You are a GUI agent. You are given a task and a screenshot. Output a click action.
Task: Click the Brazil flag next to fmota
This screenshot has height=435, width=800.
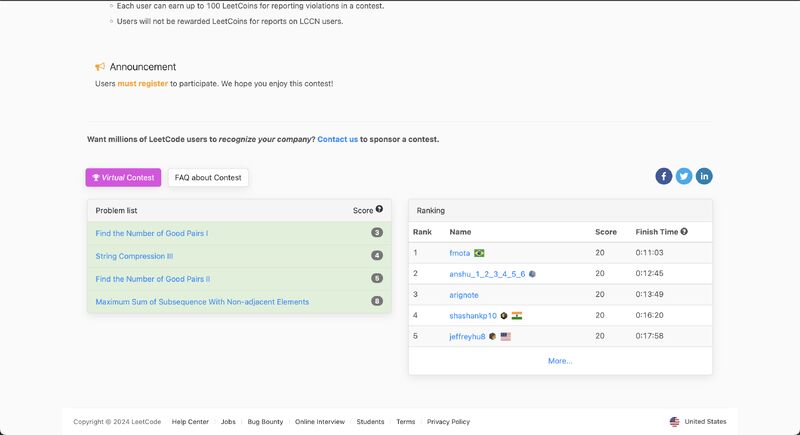point(480,253)
